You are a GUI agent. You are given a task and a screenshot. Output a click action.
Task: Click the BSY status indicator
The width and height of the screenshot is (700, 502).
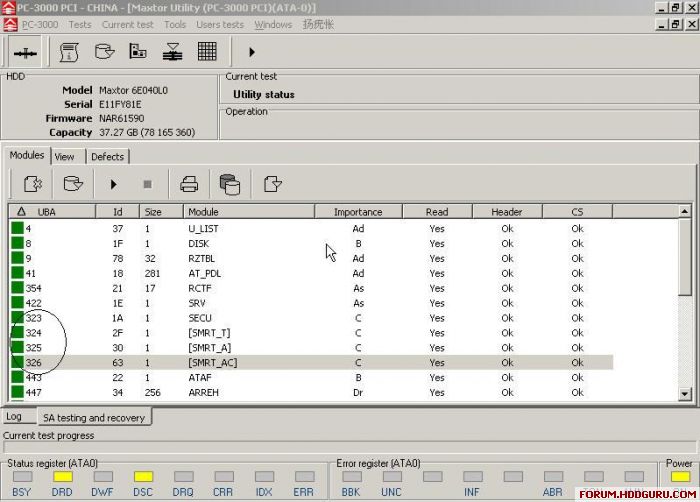click(x=22, y=477)
